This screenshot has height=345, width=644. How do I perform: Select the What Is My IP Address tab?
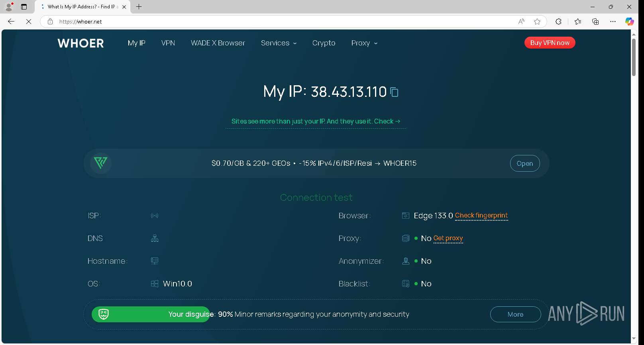82,7
